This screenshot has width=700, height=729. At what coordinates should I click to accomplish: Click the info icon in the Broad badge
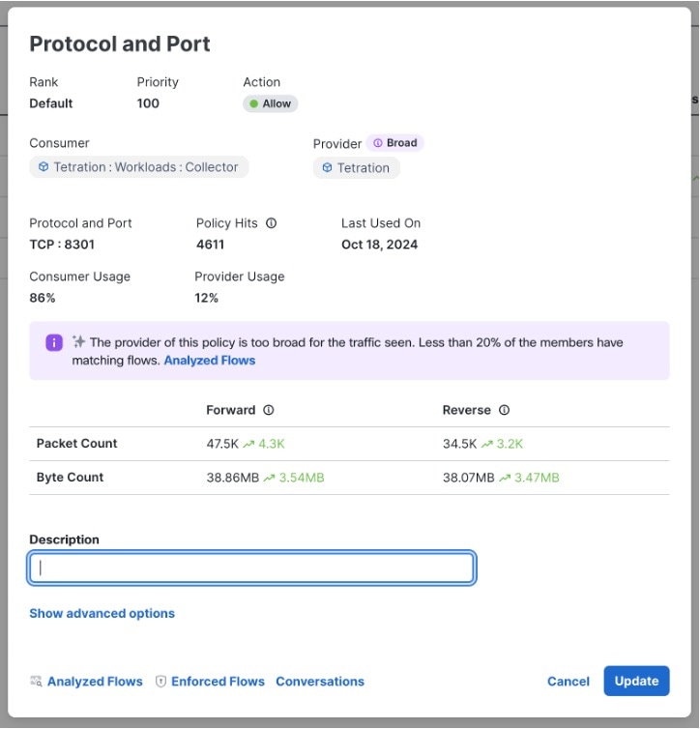(378, 143)
